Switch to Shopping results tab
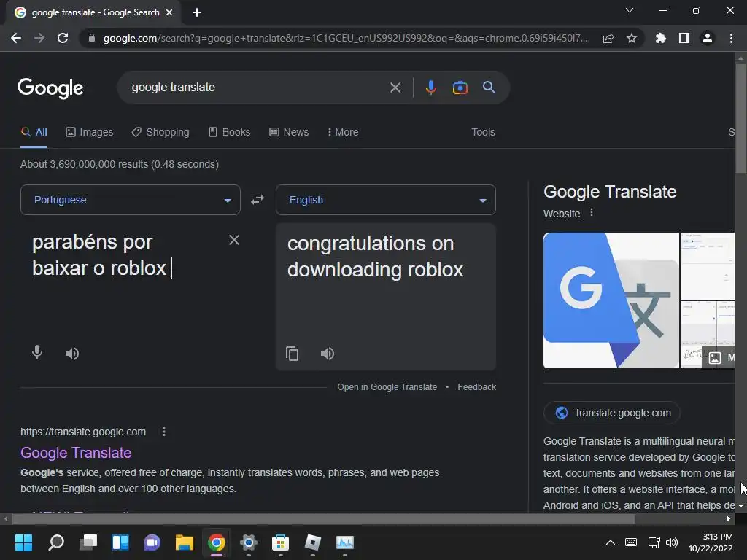Viewport: 747px width, 560px height. (160, 132)
